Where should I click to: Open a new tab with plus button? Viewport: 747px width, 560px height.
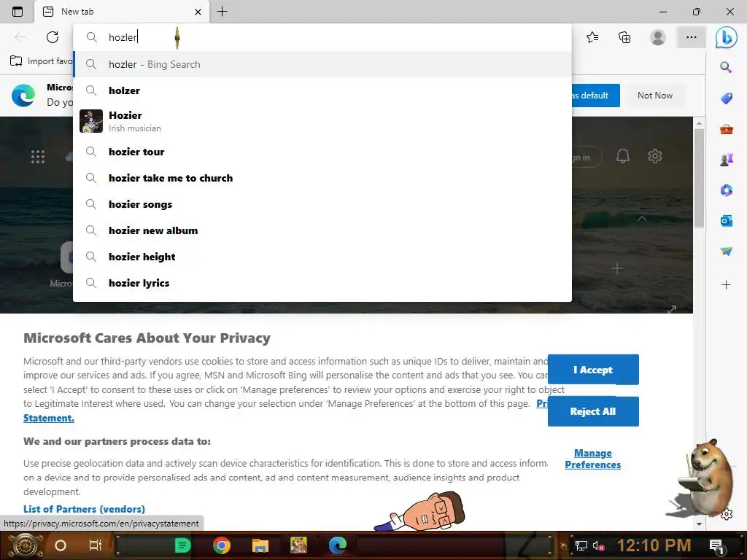tap(222, 12)
